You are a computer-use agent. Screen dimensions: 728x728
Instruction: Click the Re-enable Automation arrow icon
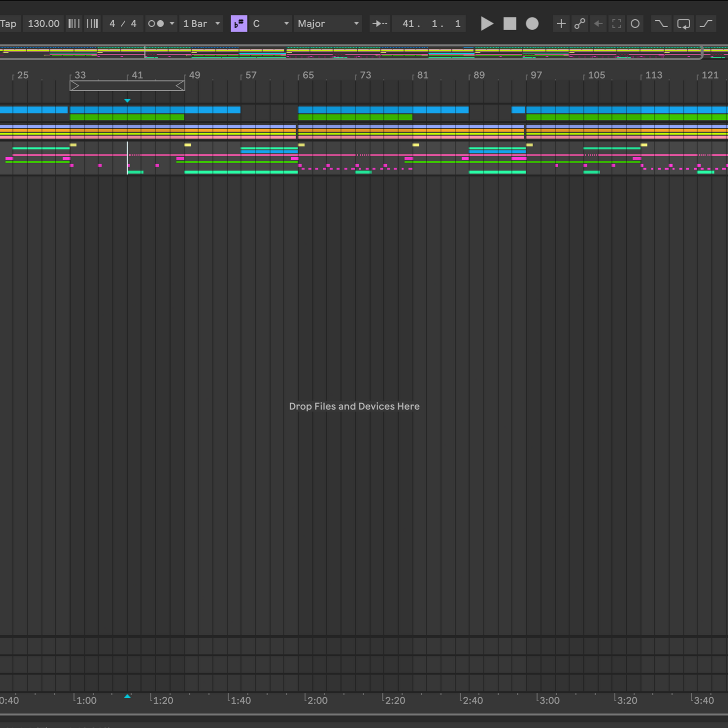(x=598, y=24)
